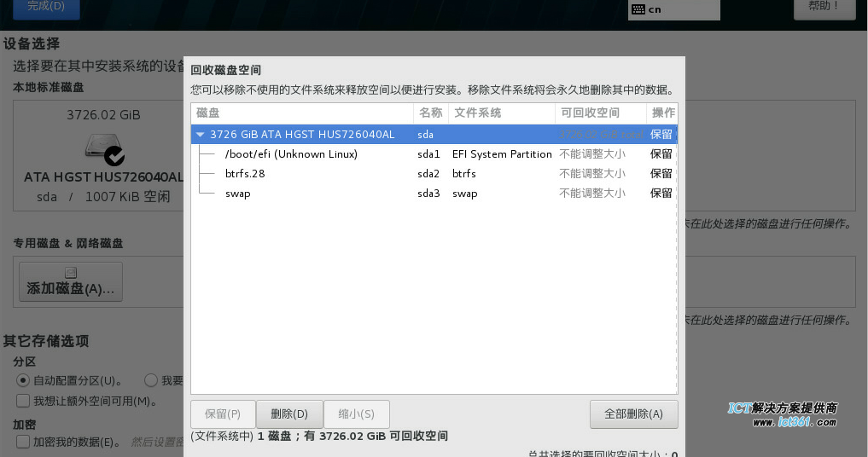Collapse the 3726 GiB ATA HGST disk row
The image size is (868, 457).
(201, 135)
